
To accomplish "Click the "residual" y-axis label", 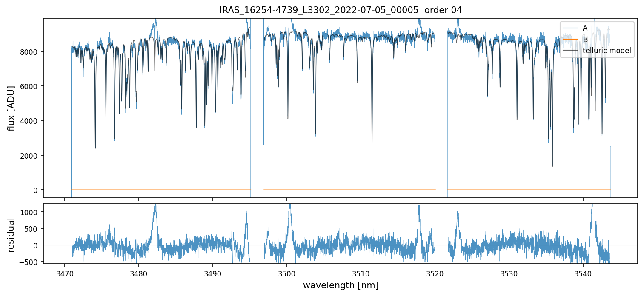I will coord(11,235).
